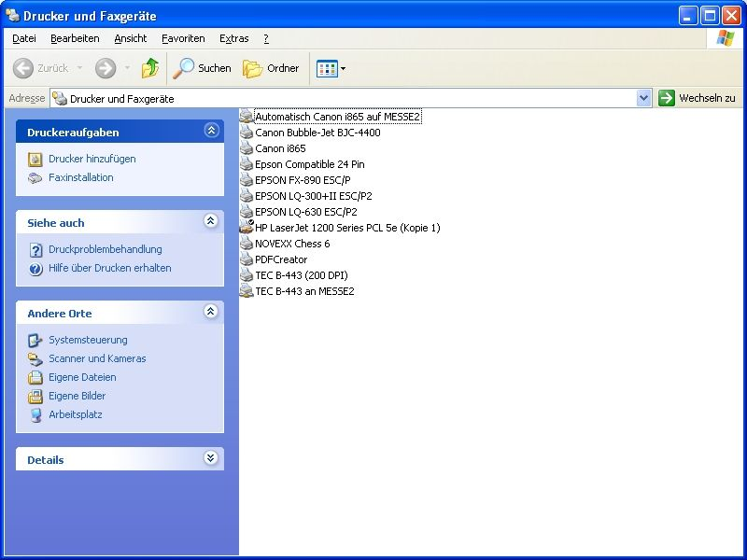This screenshot has width=747, height=560.
Task: Click the Wechseln zu go button
Action: coord(697,98)
